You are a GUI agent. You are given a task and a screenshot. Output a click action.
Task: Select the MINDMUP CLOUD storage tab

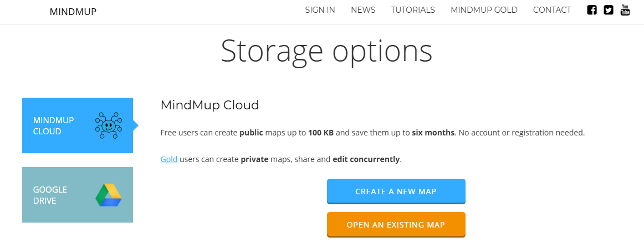78,125
